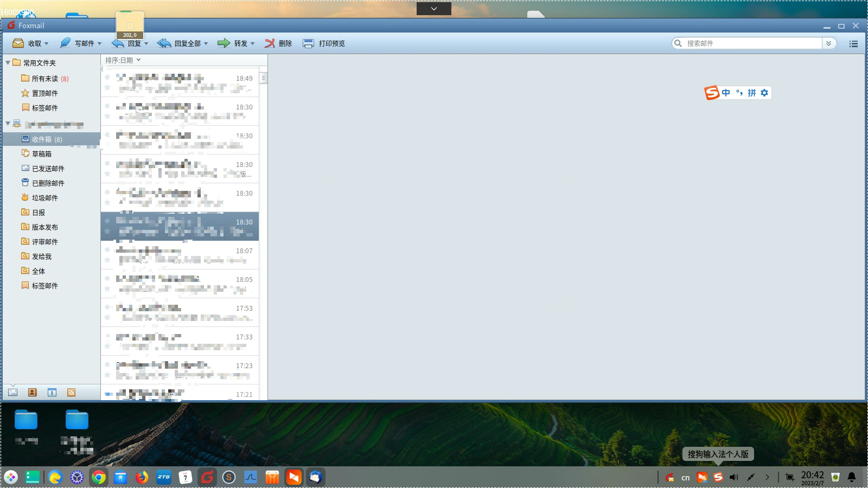Compose a new email with 写邮件
This screenshot has width=868, height=488.
coord(76,43)
